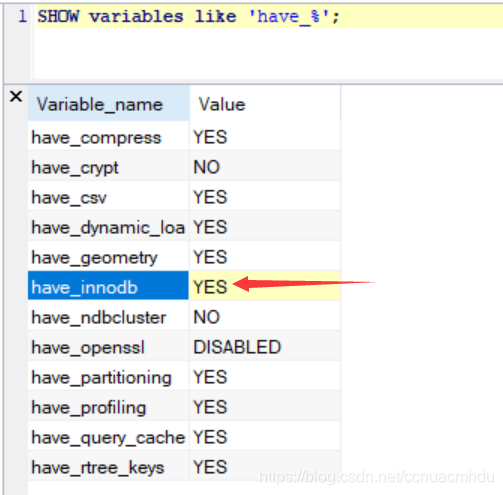Click the YES value of have_csv
The image size is (503, 495).
tap(265, 197)
